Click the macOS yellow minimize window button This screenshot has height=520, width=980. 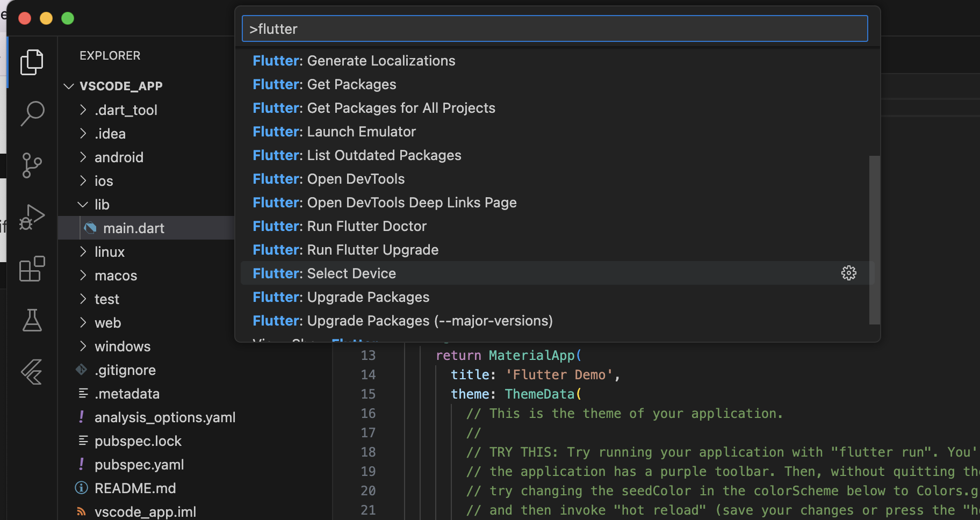(x=46, y=18)
